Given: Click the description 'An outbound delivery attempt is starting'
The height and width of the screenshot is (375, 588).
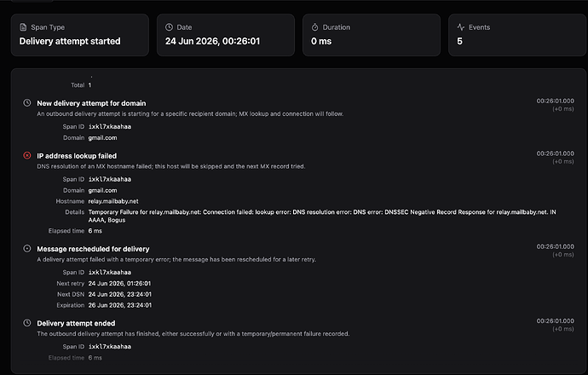Looking at the screenshot, I should [190, 114].
